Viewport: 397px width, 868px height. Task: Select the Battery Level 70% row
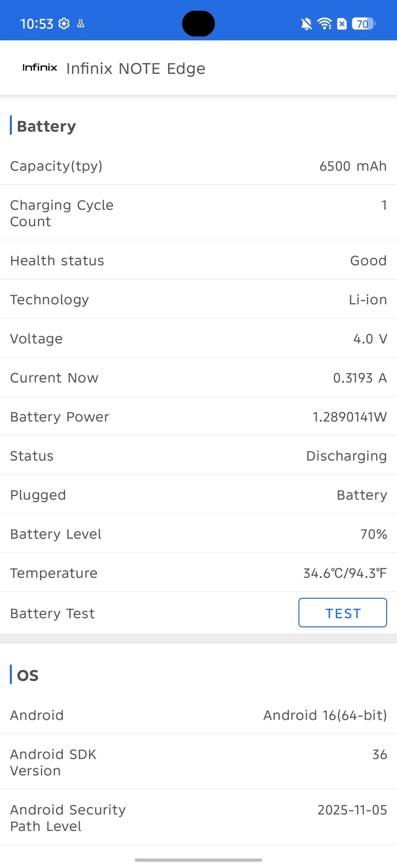198,534
